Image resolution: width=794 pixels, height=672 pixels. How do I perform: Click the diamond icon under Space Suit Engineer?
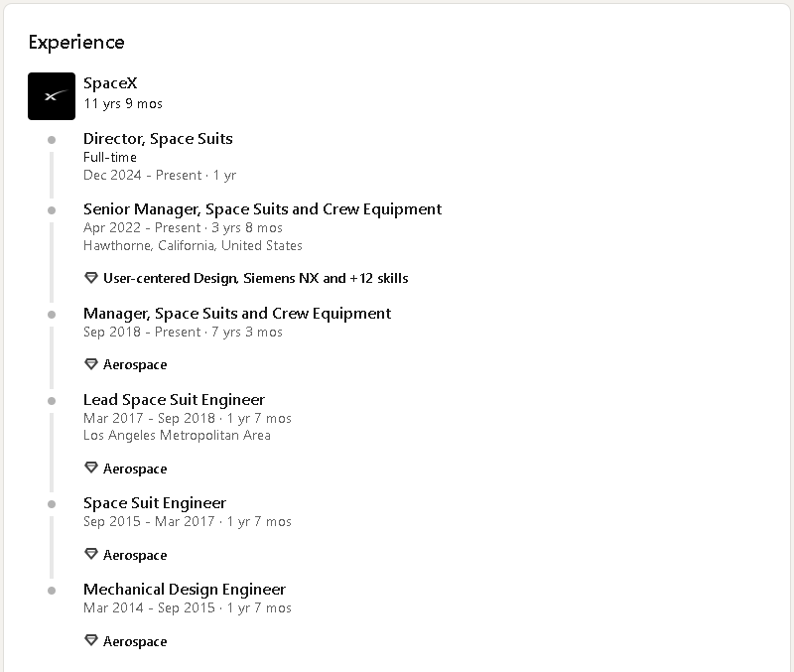click(91, 555)
